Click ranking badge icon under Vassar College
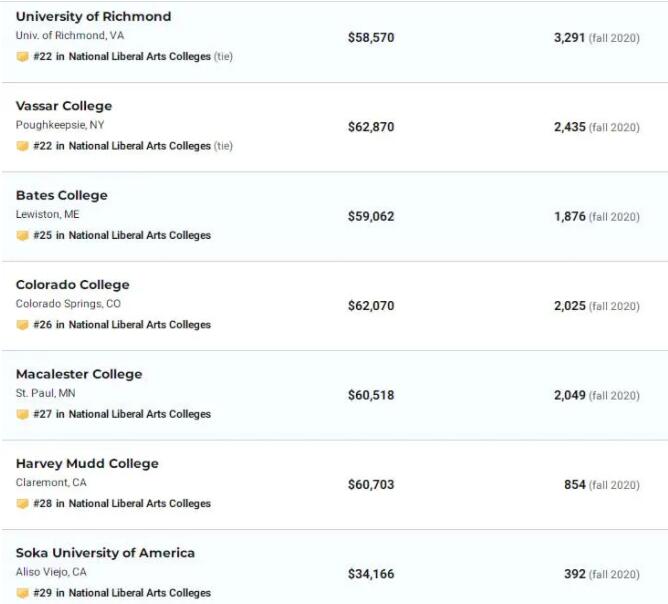 pyautogui.click(x=22, y=146)
